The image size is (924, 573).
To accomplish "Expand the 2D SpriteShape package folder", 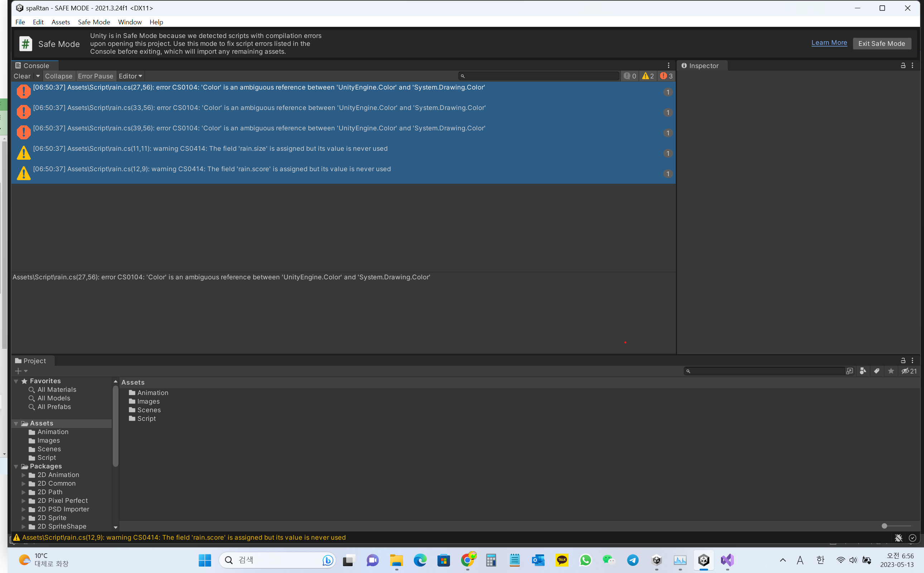I will [x=24, y=526].
